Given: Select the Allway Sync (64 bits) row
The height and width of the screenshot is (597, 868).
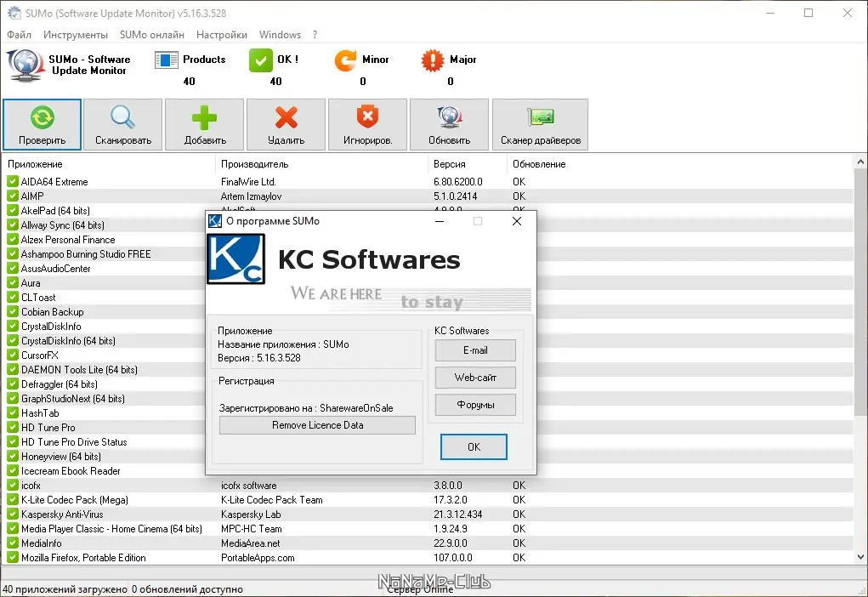Looking at the screenshot, I should 105,225.
